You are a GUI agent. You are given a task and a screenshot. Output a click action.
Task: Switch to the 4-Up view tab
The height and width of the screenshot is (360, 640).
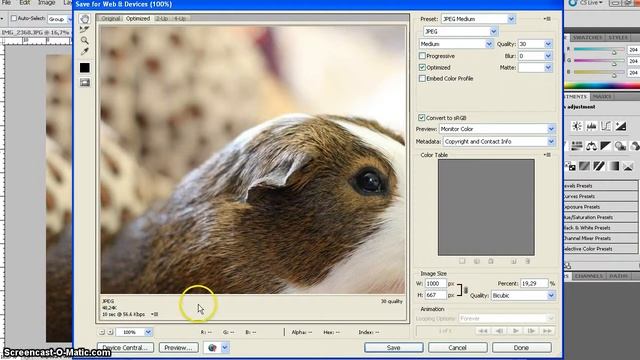[180, 18]
